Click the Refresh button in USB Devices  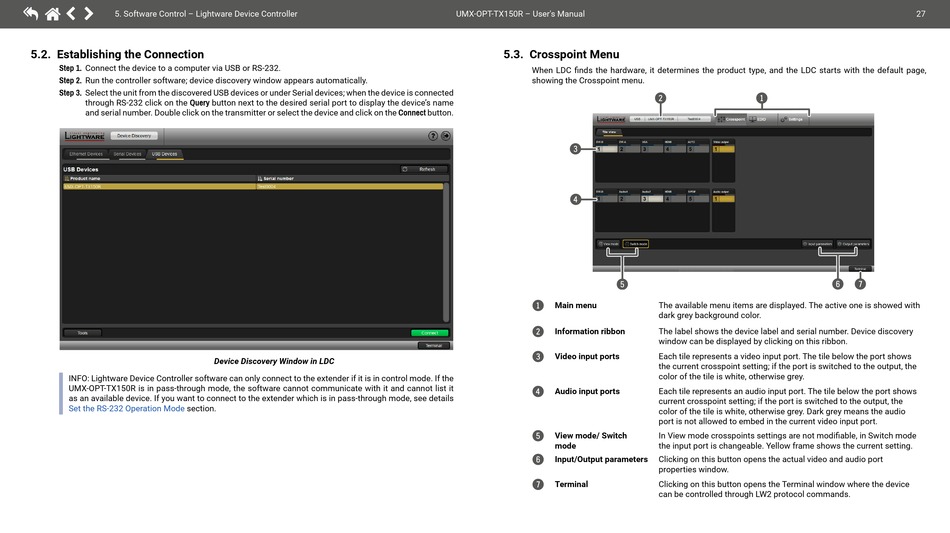(425, 170)
